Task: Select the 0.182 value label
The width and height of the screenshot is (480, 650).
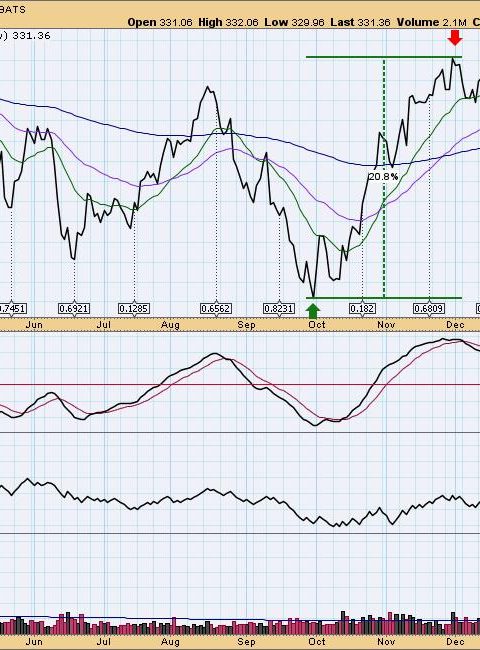Action: 362,309
